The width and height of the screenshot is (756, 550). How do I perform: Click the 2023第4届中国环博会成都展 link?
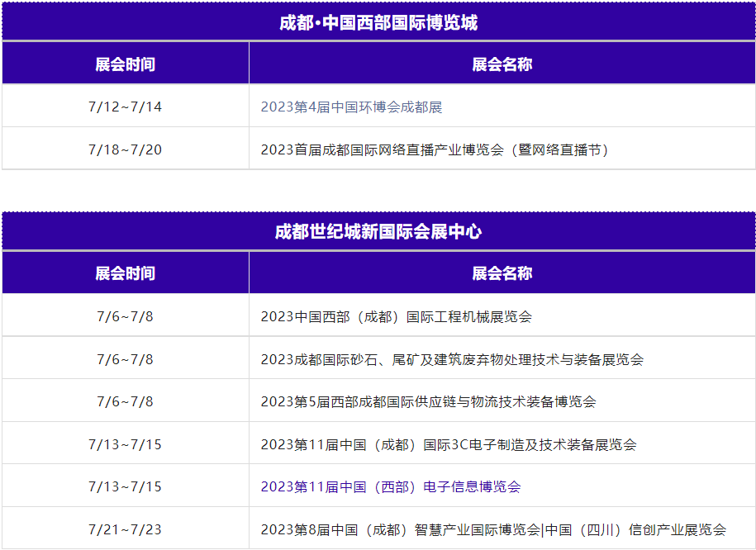click(x=351, y=107)
